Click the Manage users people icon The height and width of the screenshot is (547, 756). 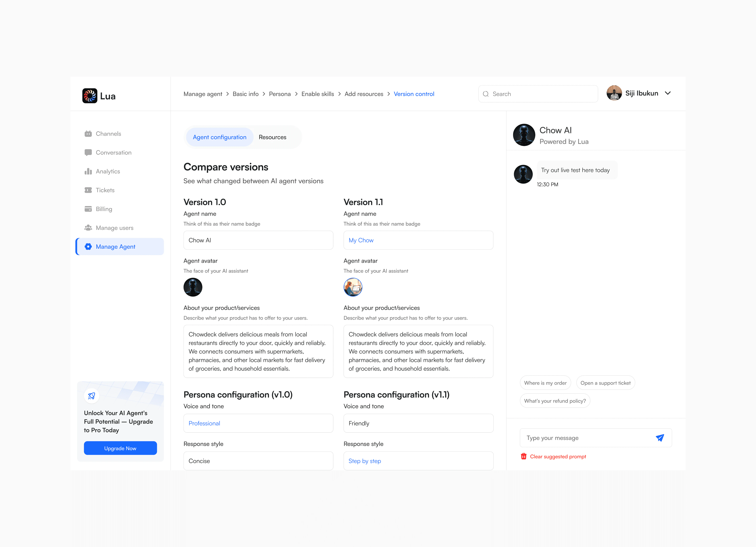pos(88,228)
